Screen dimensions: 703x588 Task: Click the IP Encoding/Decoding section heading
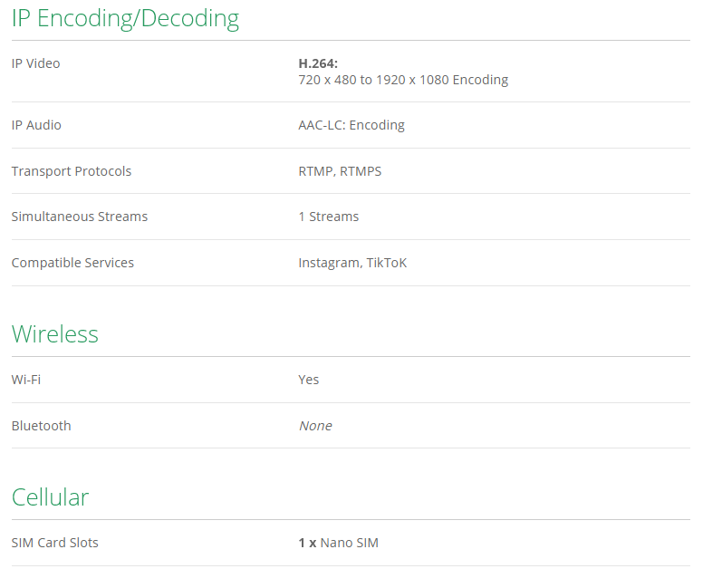click(x=125, y=18)
